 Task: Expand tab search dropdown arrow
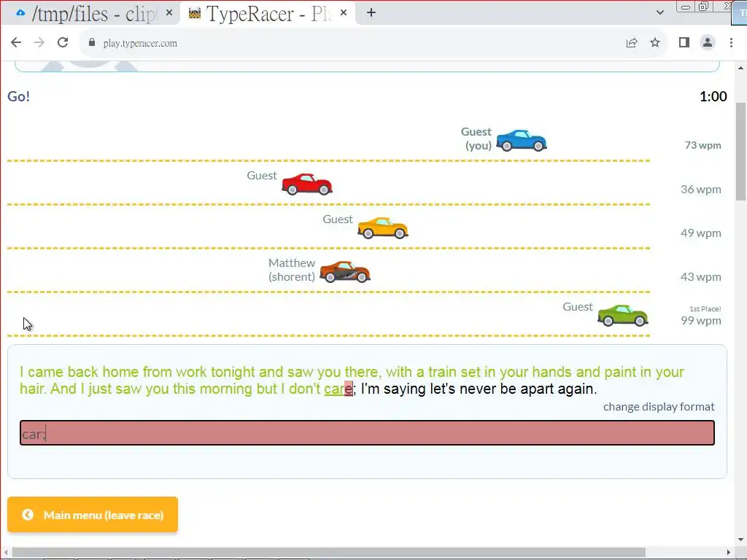point(659,12)
